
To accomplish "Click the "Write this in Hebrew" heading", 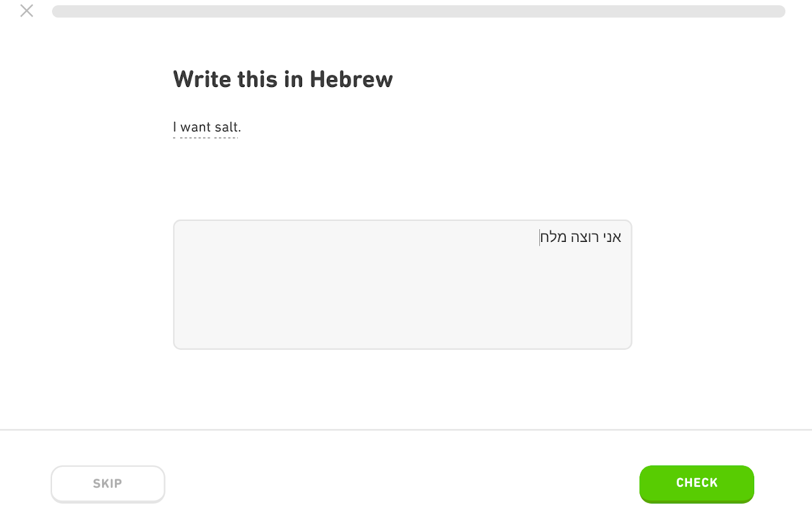I will point(283,79).
